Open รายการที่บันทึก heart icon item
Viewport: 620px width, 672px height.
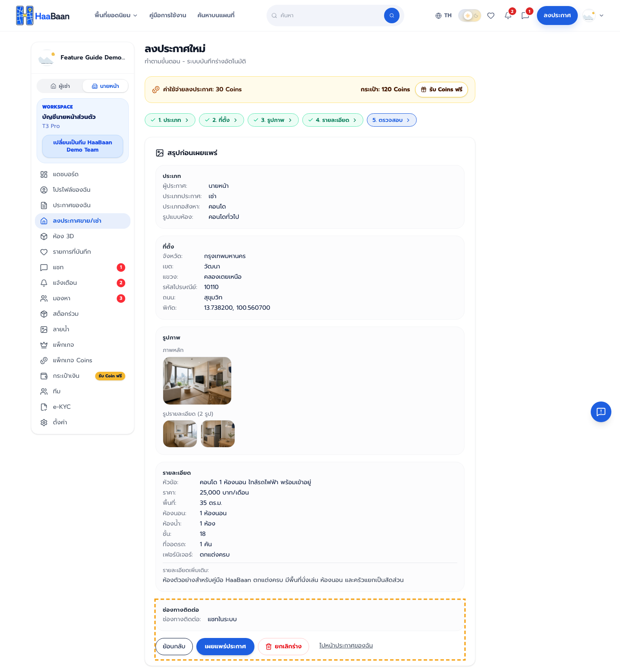tap(83, 252)
